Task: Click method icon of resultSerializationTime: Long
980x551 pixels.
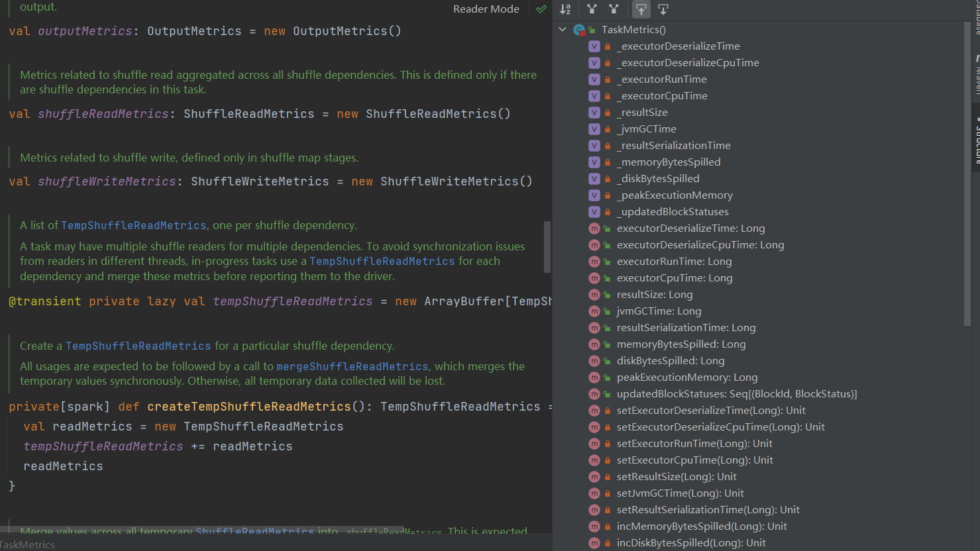Action: 594,328
